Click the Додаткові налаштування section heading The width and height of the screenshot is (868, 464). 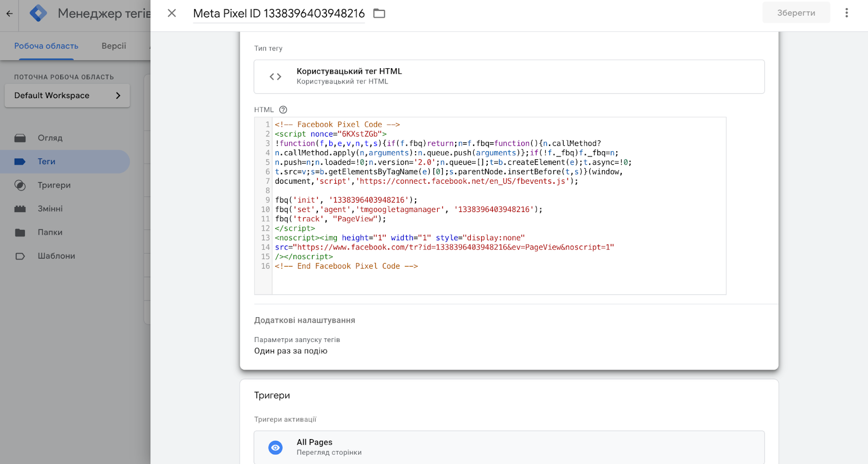point(304,320)
